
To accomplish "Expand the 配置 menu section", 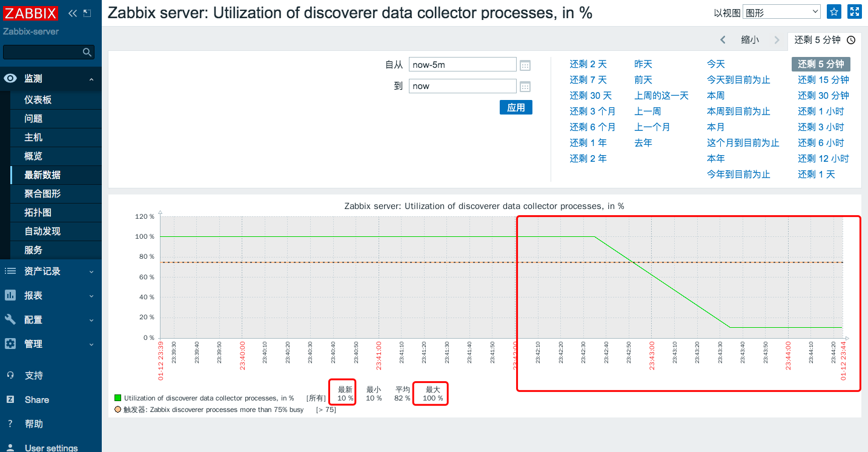I will (91, 320).
